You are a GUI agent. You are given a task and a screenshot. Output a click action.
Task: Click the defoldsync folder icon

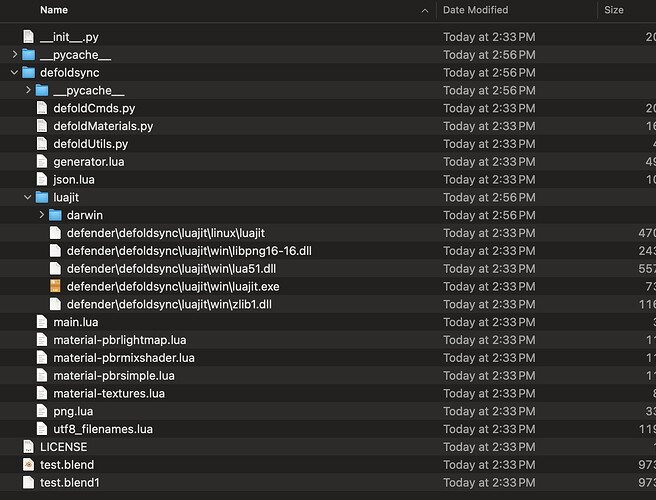click(28, 73)
